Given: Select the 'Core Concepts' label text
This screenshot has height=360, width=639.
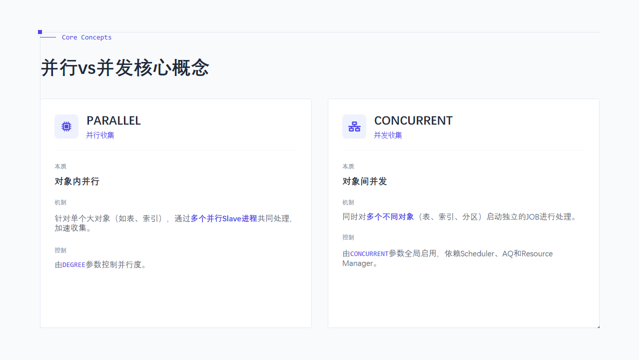Looking at the screenshot, I should (x=86, y=37).
